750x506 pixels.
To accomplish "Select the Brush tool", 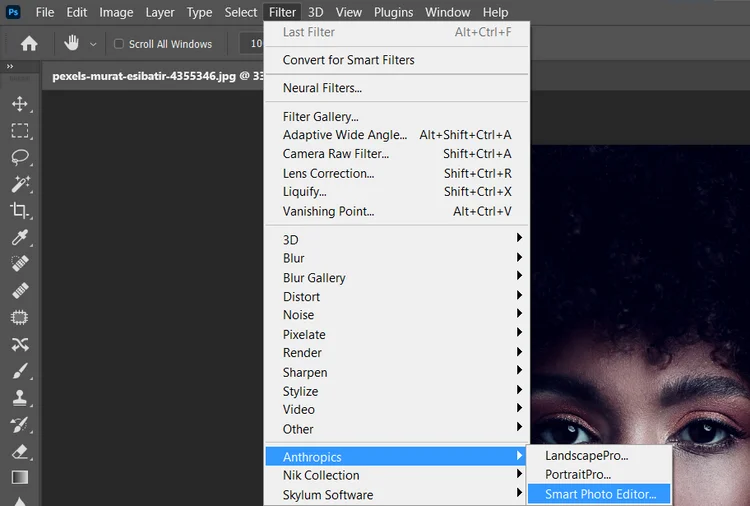I will tap(19, 371).
